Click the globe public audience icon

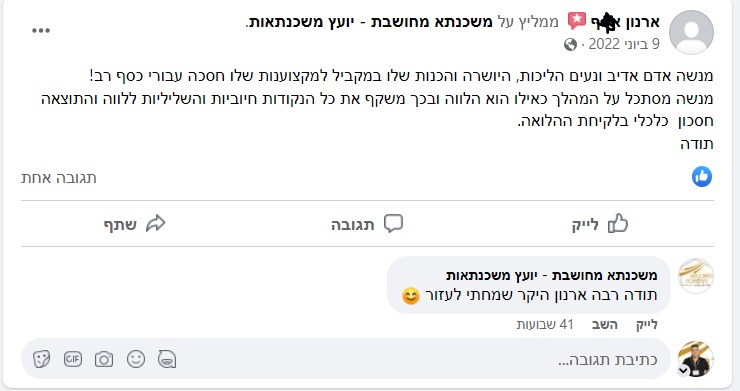click(570, 45)
